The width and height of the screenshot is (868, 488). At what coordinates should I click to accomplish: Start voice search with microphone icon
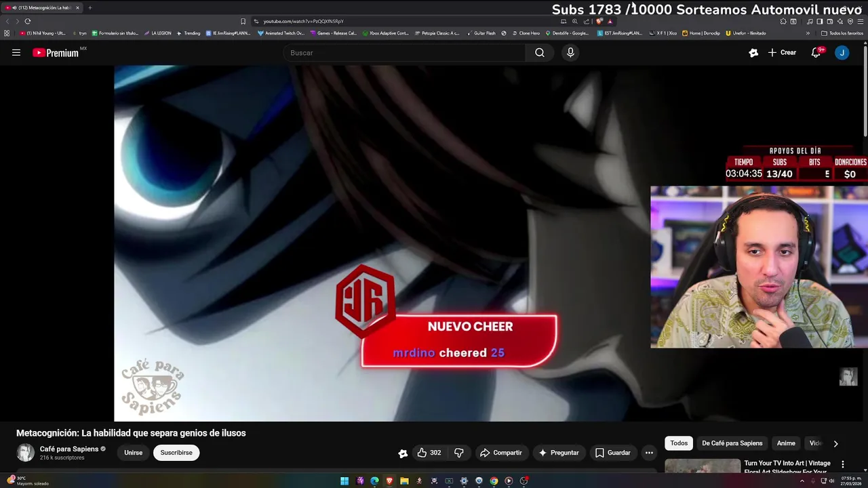coord(570,52)
